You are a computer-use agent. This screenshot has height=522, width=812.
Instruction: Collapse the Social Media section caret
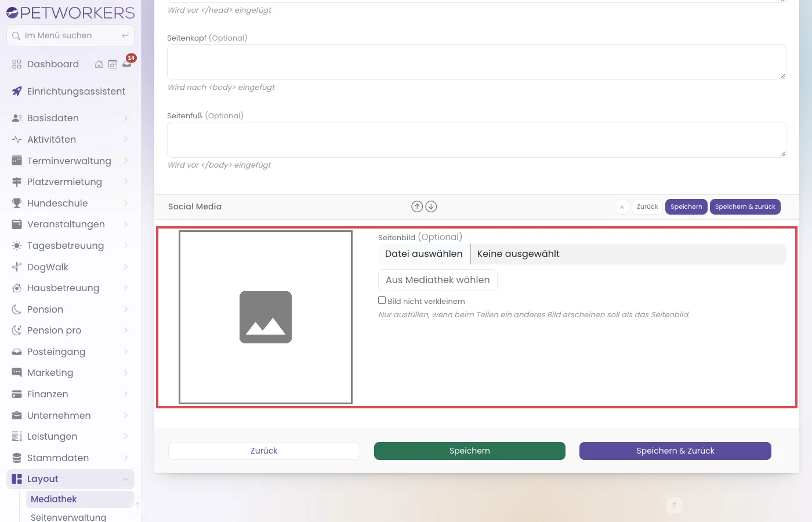[x=622, y=207]
